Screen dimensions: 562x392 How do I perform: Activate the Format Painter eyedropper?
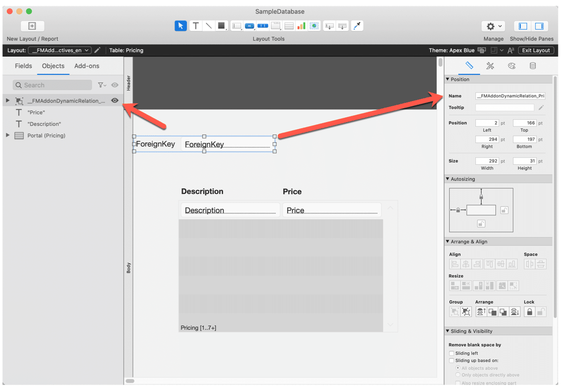click(x=357, y=26)
